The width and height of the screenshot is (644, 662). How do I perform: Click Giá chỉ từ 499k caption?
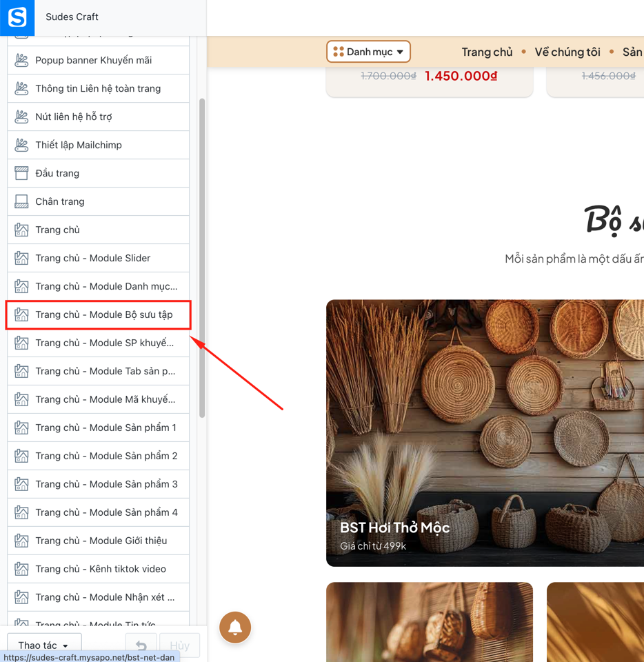tap(373, 546)
